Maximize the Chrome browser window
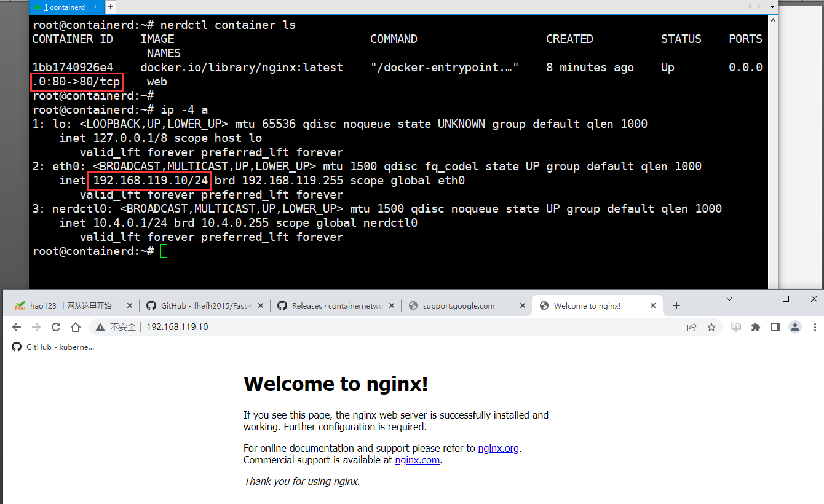The width and height of the screenshot is (824, 504). coord(786,299)
